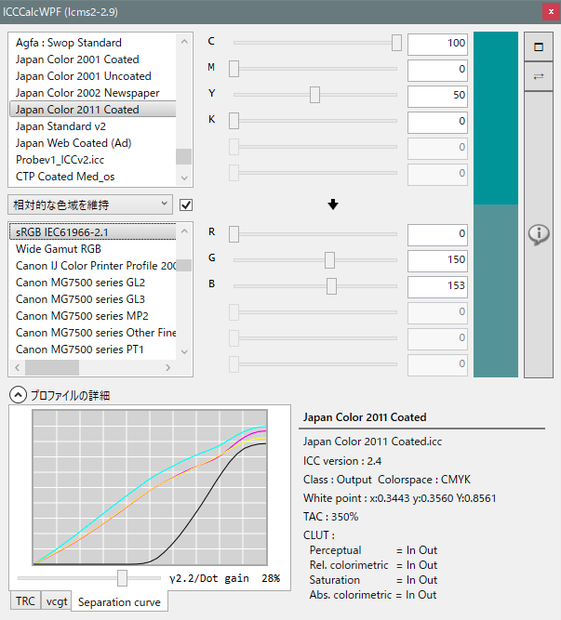561x620 pixels.
Task: Click the window mode icon at top right
Action: point(538,47)
